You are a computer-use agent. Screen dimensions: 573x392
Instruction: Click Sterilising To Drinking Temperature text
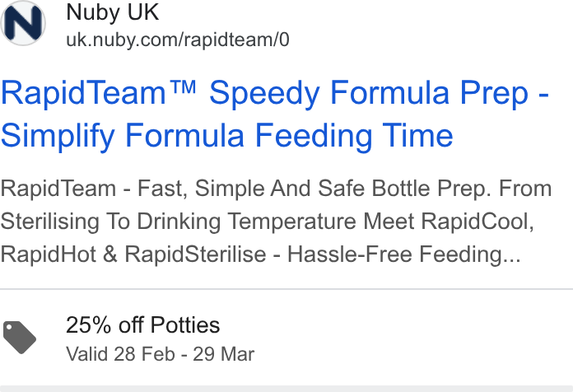click(x=178, y=222)
